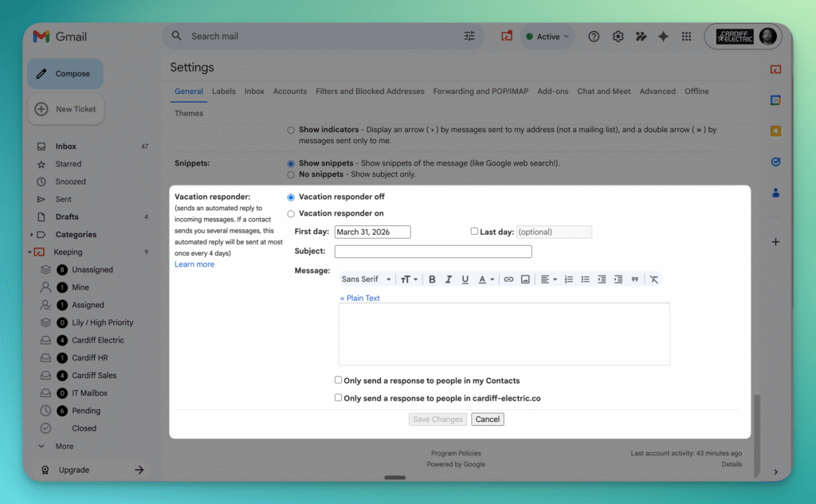Screen dimensions: 816x504
Task: Show the side panel chevron
Action: [x=775, y=471]
